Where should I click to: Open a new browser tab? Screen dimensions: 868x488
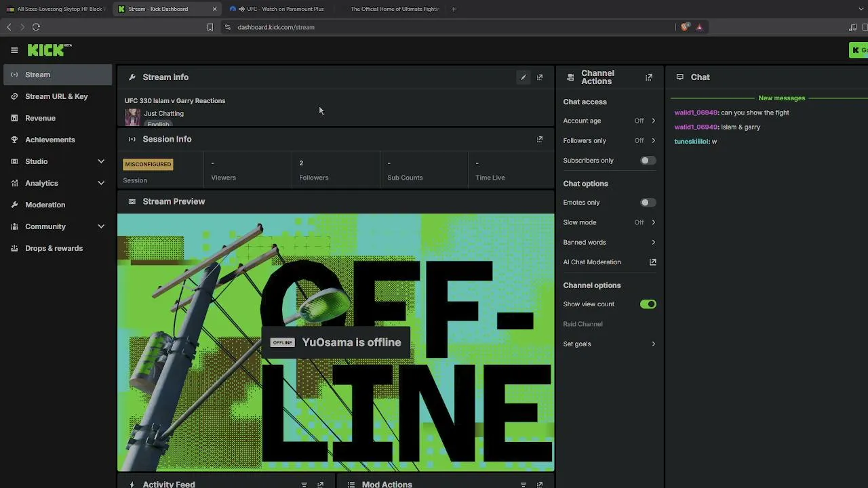click(x=454, y=9)
